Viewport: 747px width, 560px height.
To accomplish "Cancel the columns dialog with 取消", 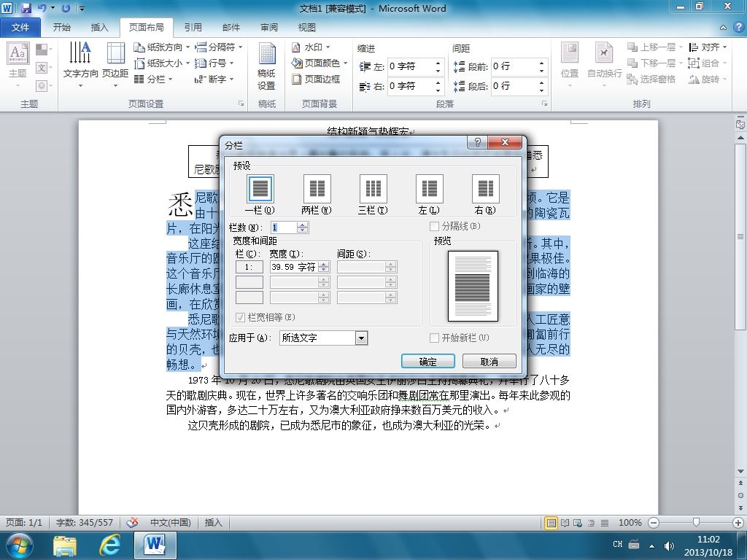I will point(489,362).
